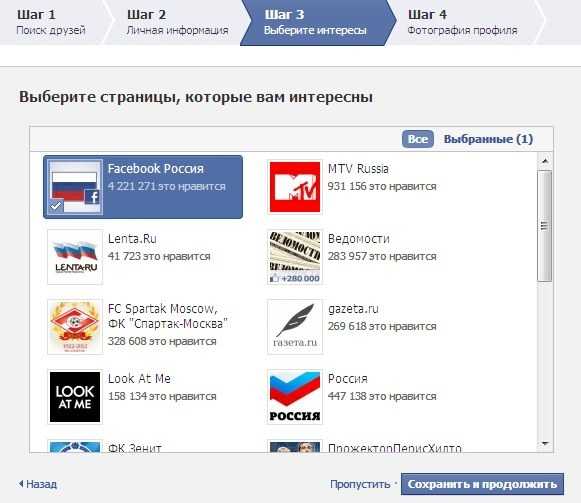Pick the Ведомости newspaper thumbnail
The width and height of the screenshot is (581, 503).
295,257
